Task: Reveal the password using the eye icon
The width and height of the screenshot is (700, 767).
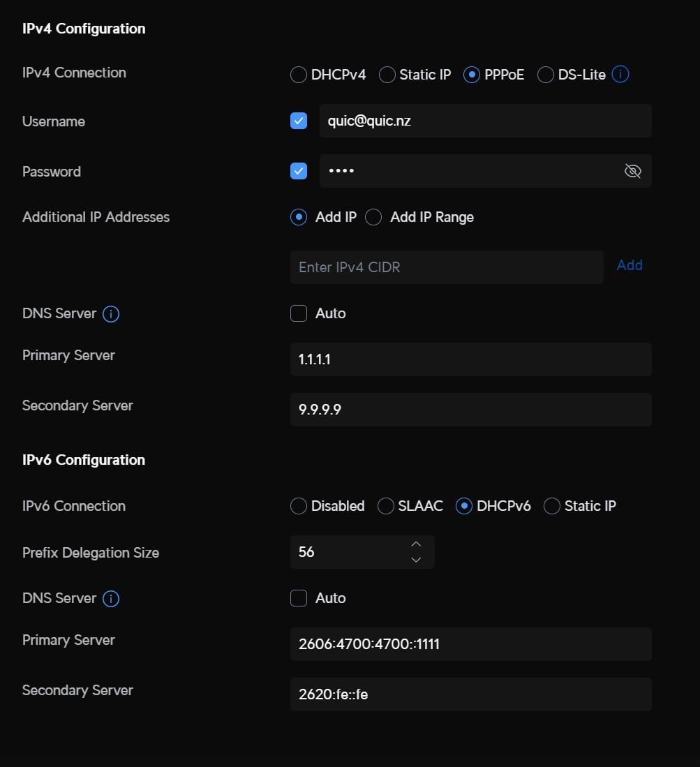Action: pos(632,170)
